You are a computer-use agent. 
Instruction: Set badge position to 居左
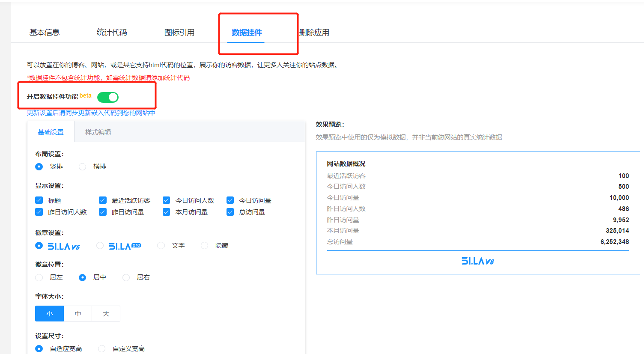point(39,277)
